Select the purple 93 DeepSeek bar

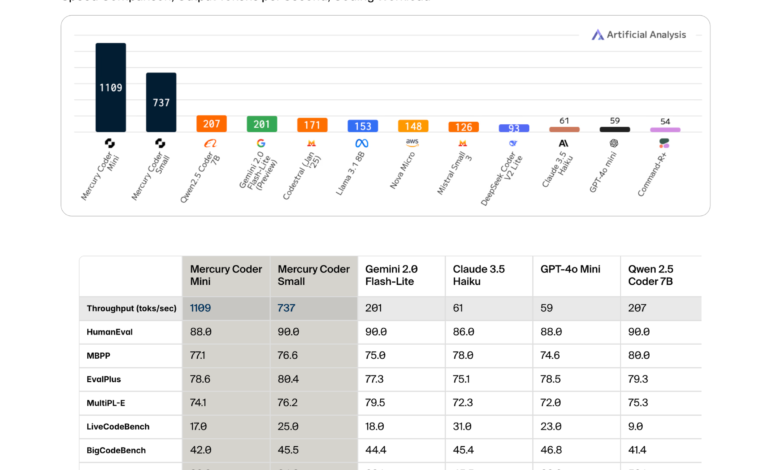[514, 128]
